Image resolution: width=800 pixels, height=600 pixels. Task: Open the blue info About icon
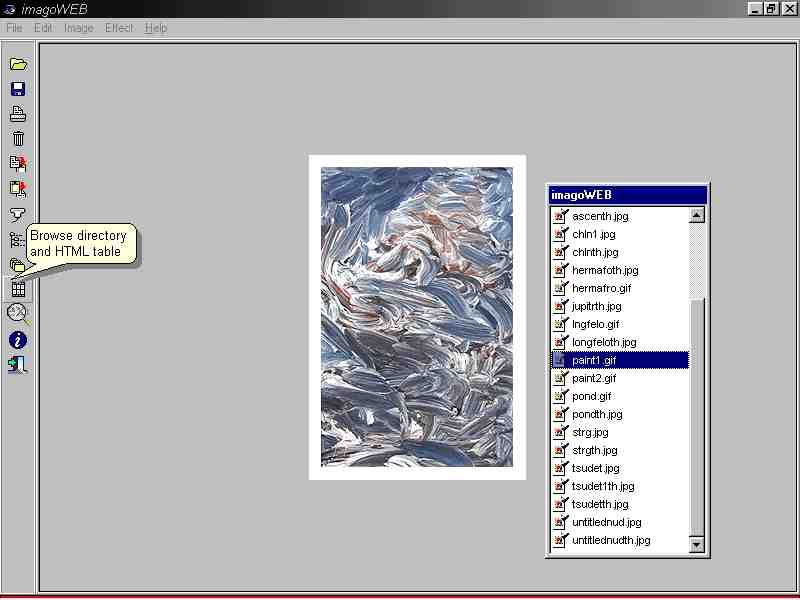[x=18, y=340]
